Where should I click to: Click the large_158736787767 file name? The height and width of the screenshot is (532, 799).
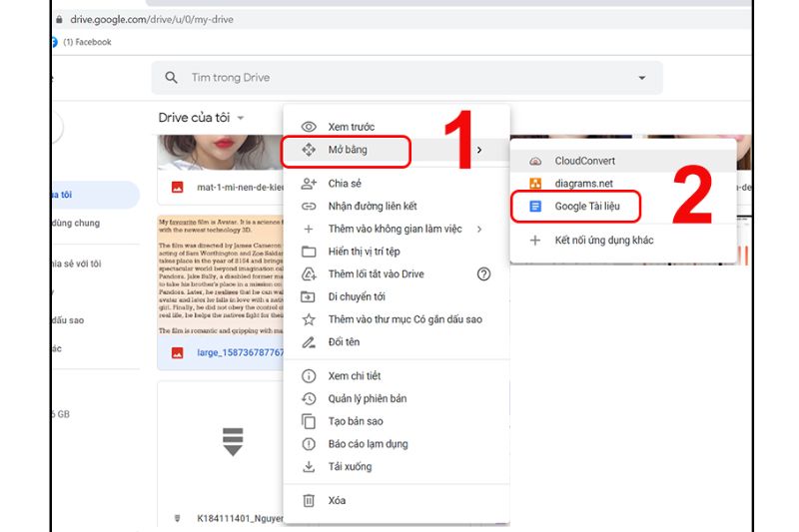pos(241,352)
